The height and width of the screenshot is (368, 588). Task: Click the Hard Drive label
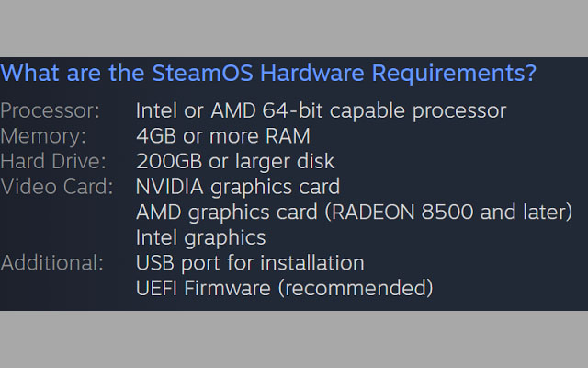(x=53, y=162)
